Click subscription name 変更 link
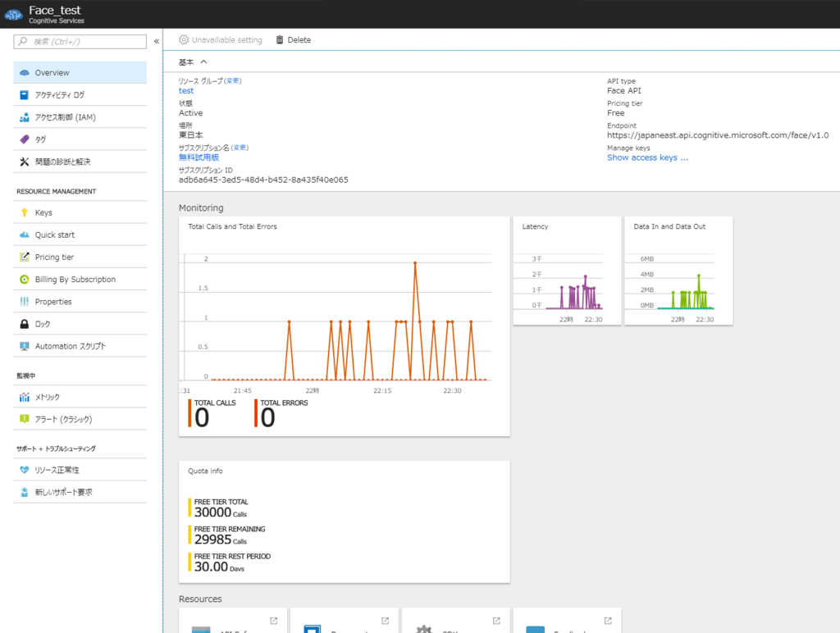 coord(240,148)
